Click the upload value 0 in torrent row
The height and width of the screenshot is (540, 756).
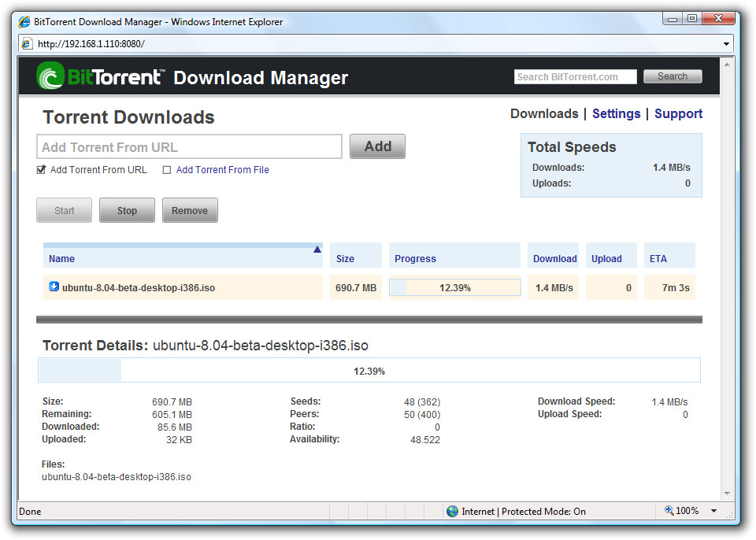point(628,288)
